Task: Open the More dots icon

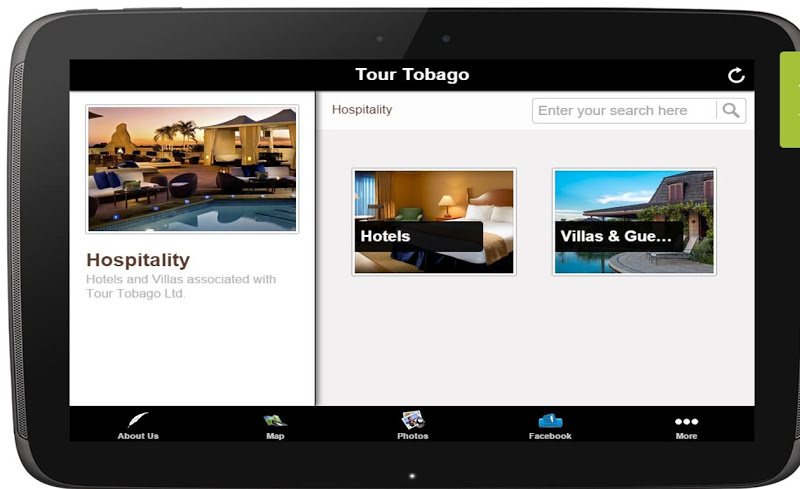Action: click(686, 422)
